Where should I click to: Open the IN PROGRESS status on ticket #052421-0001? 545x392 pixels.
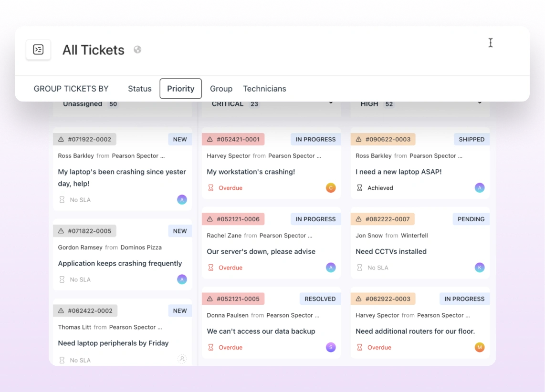(315, 139)
